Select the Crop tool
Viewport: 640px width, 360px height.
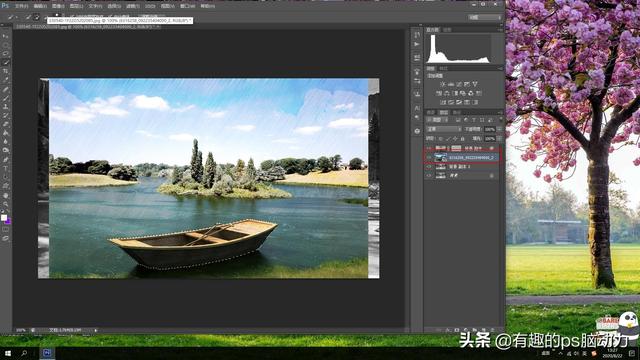point(5,71)
